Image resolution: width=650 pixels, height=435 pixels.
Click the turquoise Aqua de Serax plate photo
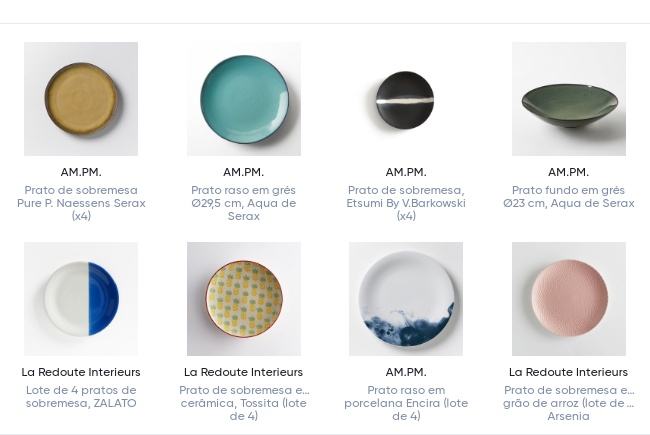(243, 99)
